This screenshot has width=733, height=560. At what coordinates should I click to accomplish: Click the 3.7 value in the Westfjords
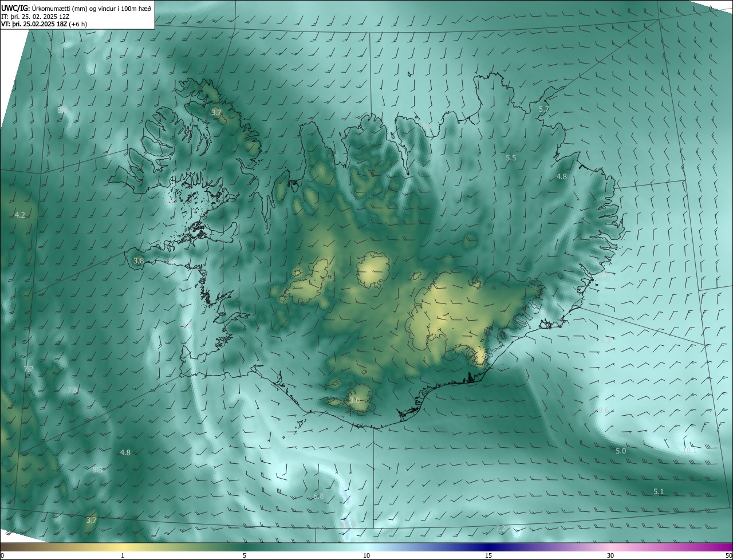216,113
